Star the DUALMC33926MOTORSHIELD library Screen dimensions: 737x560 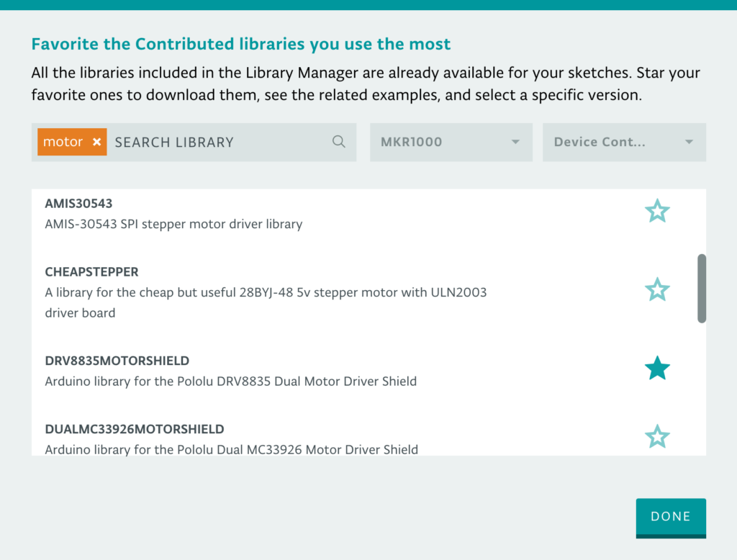[657, 436]
